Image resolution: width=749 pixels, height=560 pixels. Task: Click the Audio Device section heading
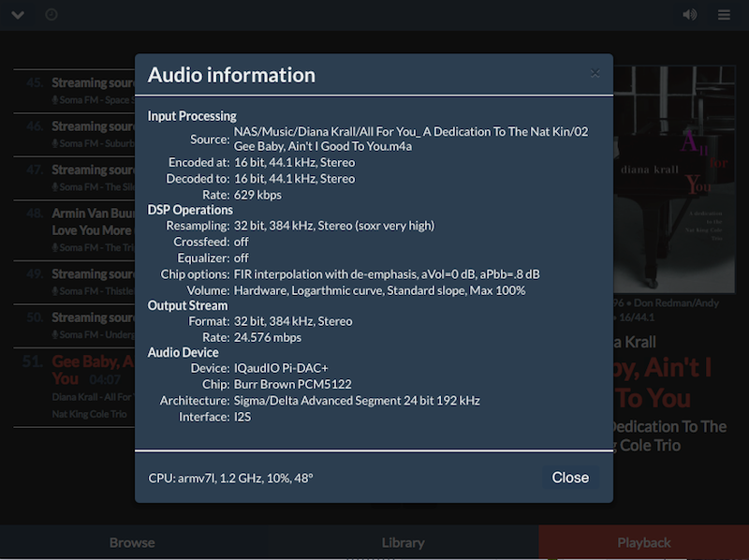(x=183, y=352)
